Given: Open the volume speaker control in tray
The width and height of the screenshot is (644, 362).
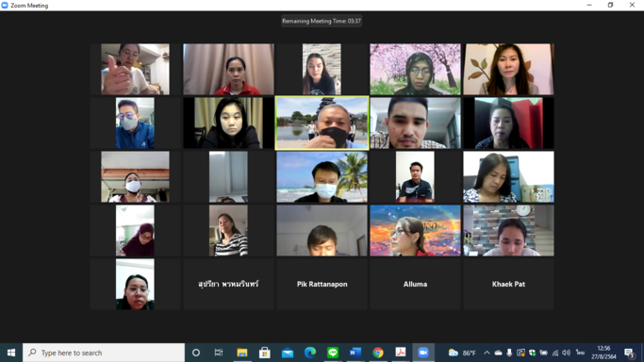Looking at the screenshot, I should 567,353.
